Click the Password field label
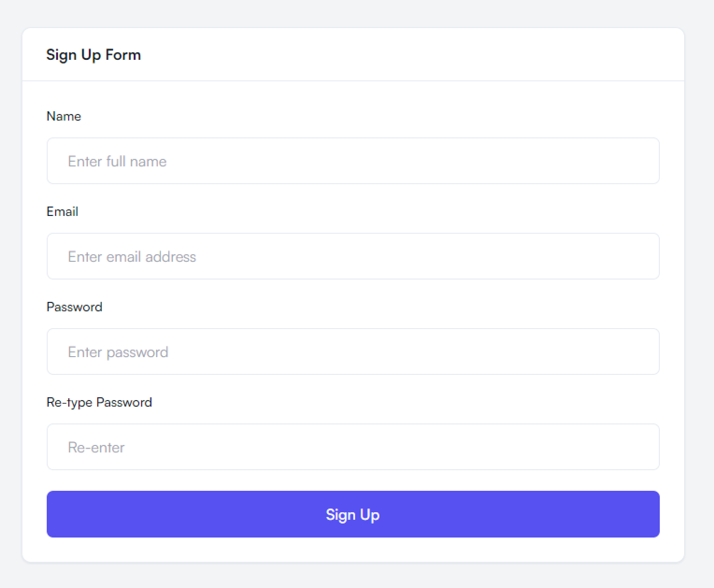Viewport: 714px width, 588px height. coord(74,307)
